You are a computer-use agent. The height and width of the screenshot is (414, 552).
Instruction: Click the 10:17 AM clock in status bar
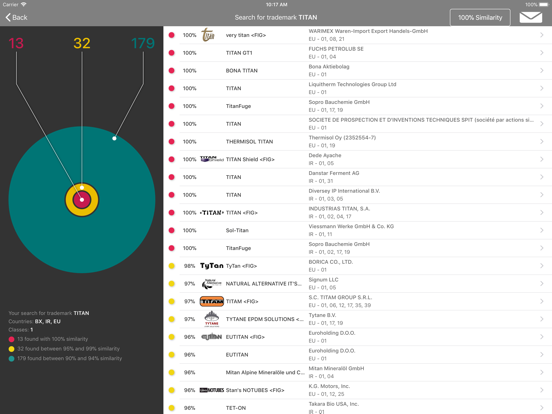pos(276,4)
